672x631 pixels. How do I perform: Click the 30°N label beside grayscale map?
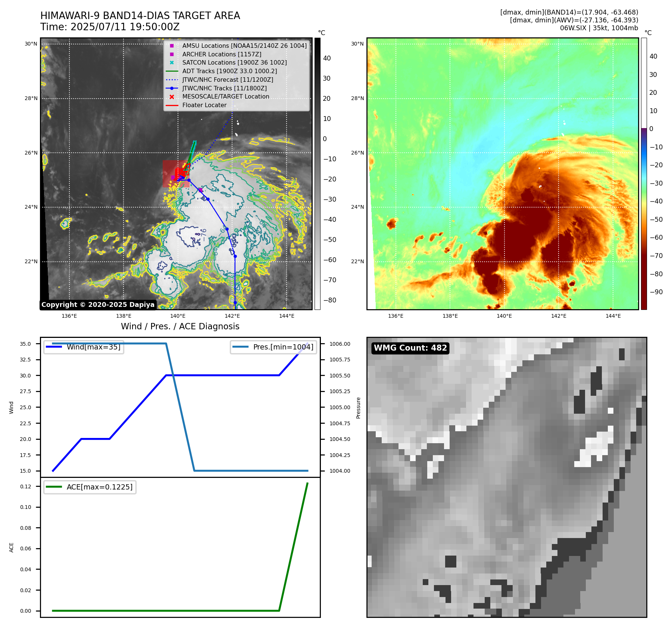pos(31,44)
